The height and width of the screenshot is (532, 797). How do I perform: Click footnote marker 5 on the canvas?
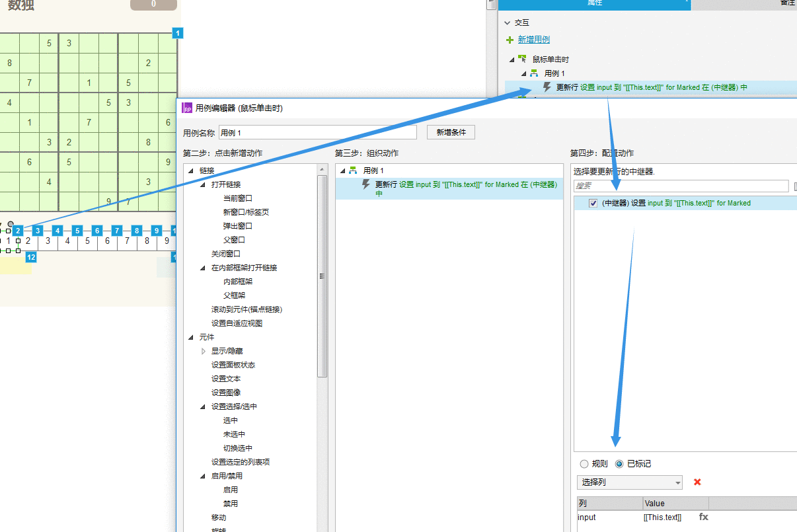77,231
